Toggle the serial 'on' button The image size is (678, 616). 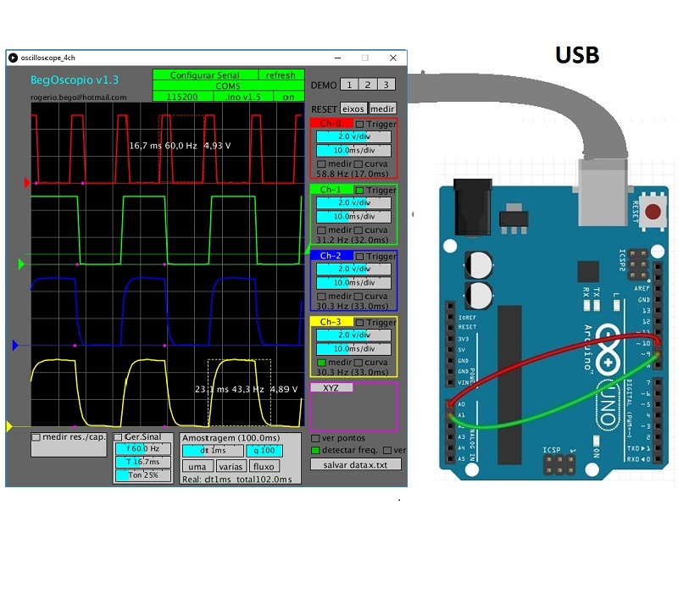pos(289,97)
